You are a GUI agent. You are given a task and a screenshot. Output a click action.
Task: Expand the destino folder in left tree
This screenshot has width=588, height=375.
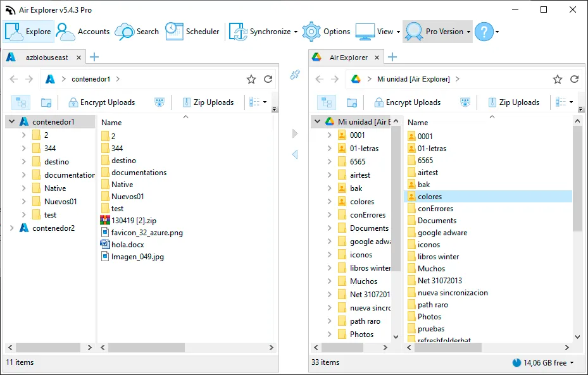point(23,162)
